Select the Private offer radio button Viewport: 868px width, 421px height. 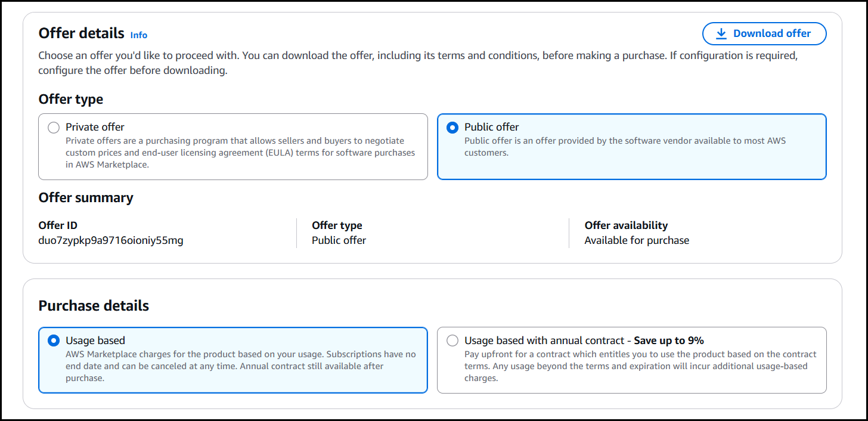point(54,128)
